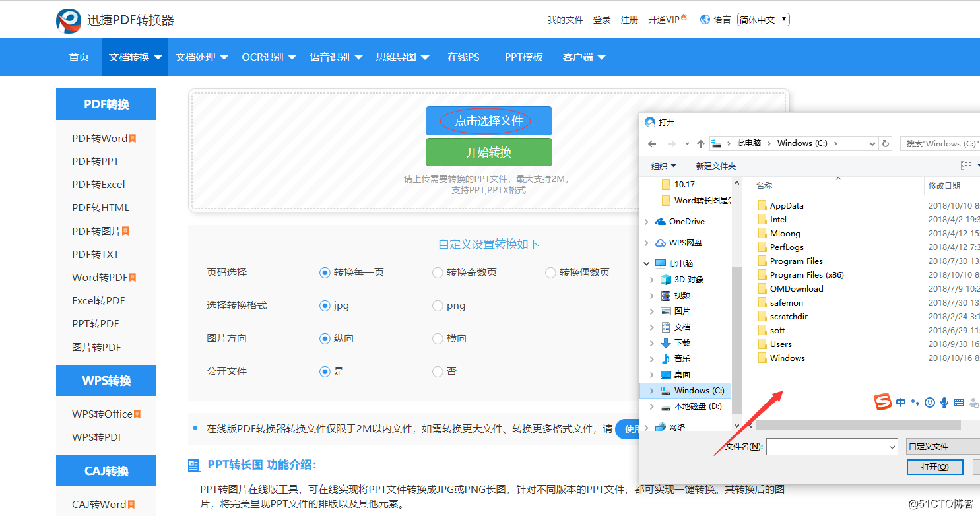Select the Users folder icon
980x516 pixels.
coord(762,344)
